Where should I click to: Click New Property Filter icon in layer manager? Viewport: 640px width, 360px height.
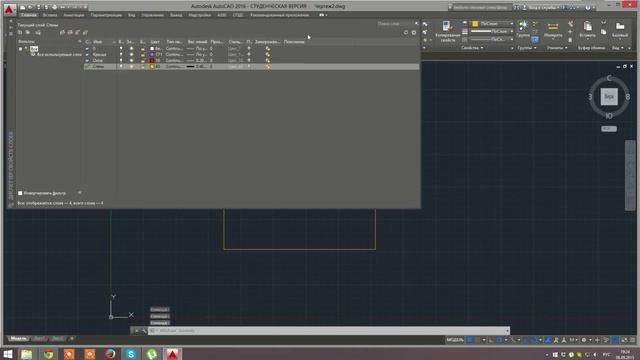coord(20,32)
